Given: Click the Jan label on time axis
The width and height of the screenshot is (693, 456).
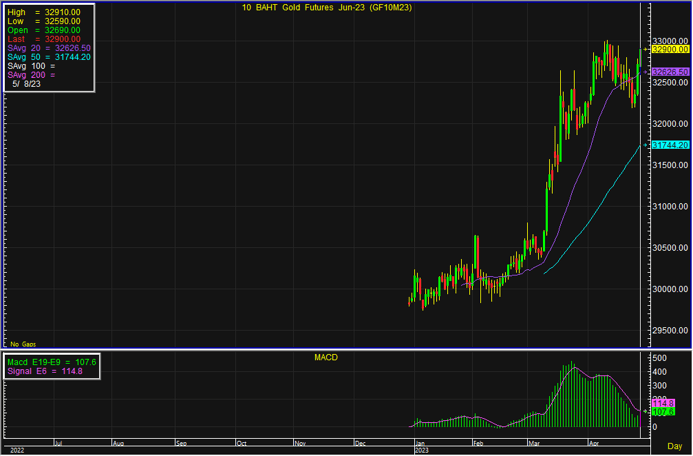Looking at the screenshot, I should point(420,441).
